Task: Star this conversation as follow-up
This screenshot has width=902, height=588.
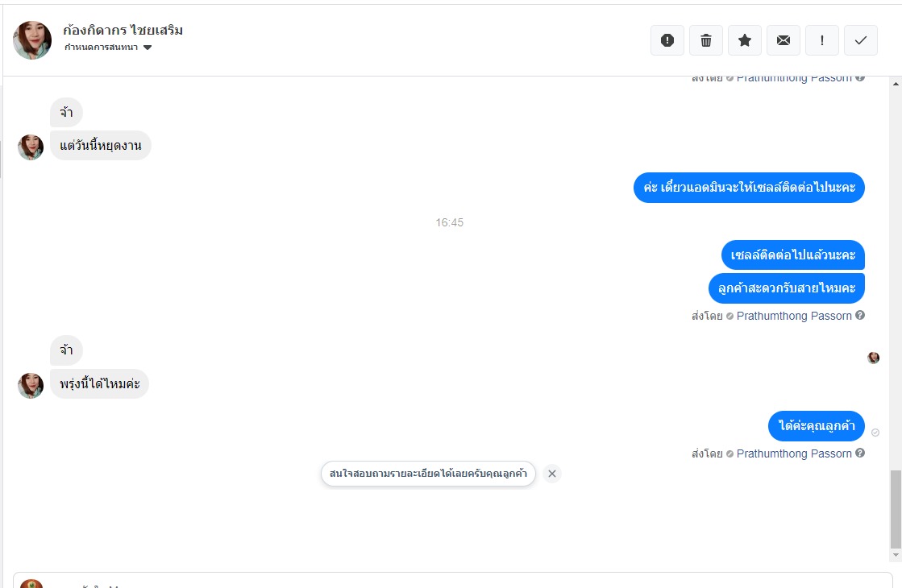Action: 744,40
